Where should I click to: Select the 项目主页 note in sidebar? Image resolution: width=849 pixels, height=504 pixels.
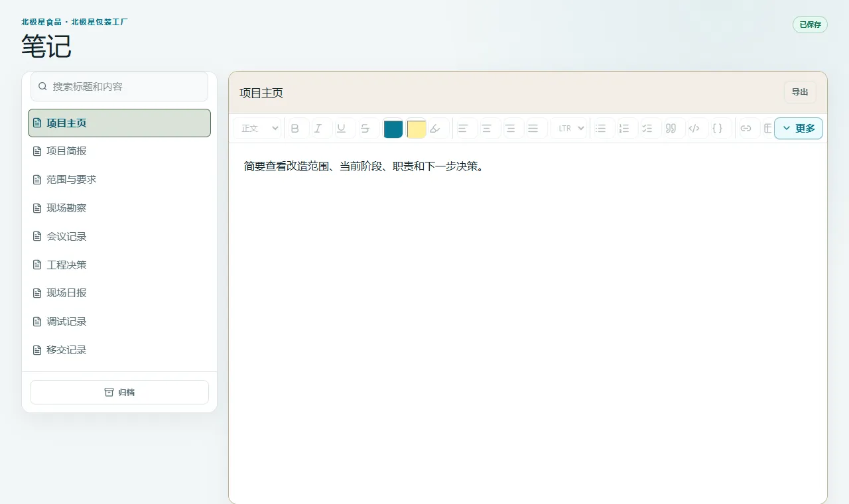click(x=119, y=123)
